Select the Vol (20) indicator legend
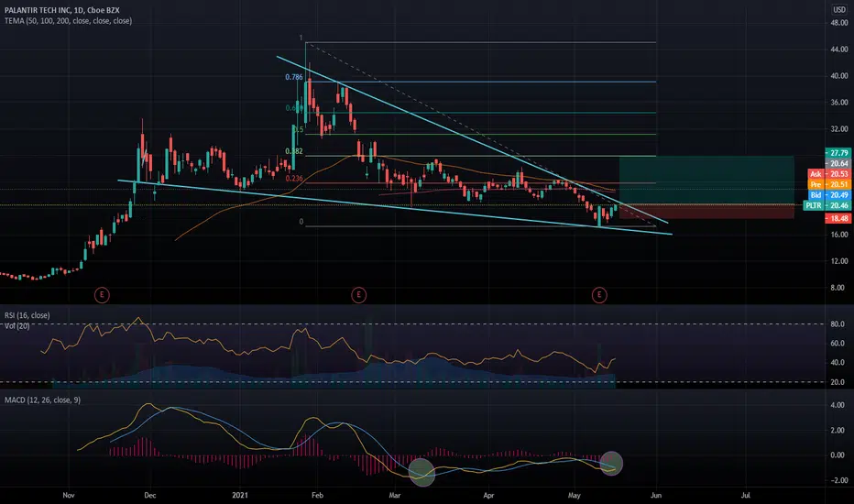Screen dimensions: 854x504 [16, 326]
